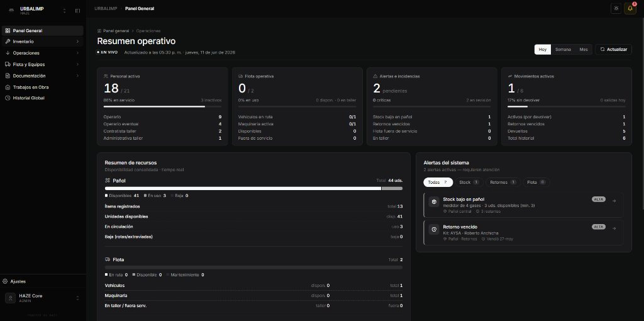The height and width of the screenshot is (321, 644).
Task: Open the notifications bell
Action: tap(630, 9)
